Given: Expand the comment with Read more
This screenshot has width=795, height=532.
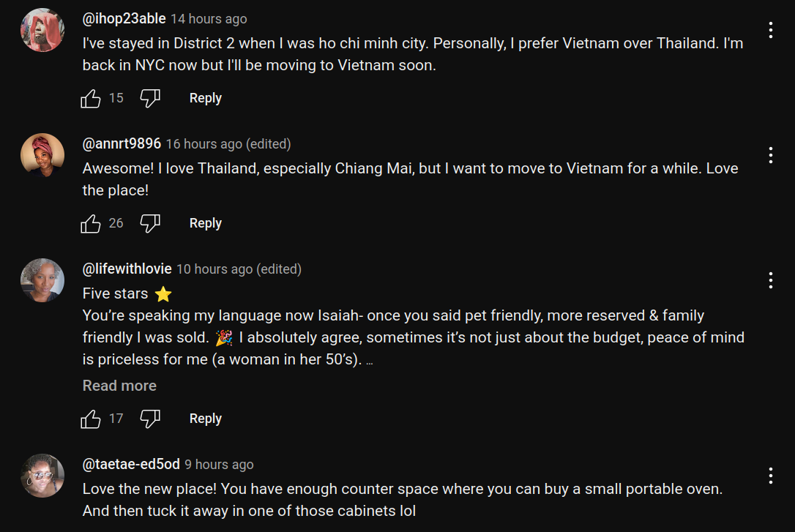Looking at the screenshot, I should tap(119, 386).
